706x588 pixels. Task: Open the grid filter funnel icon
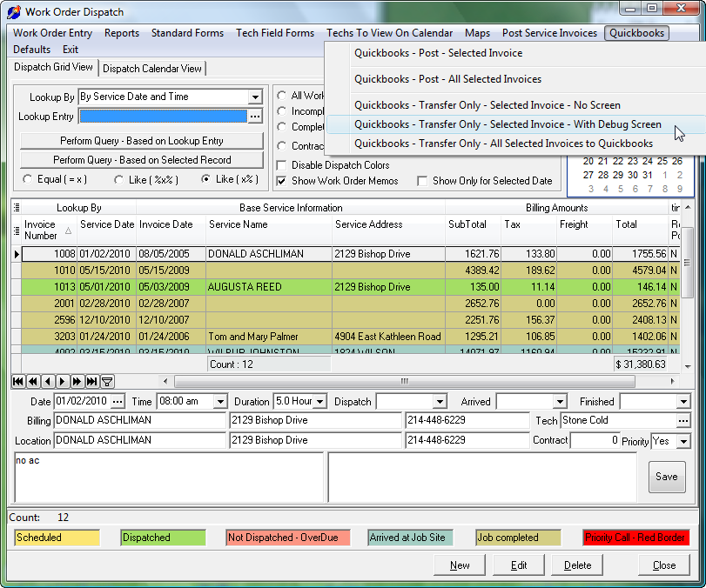[107, 382]
